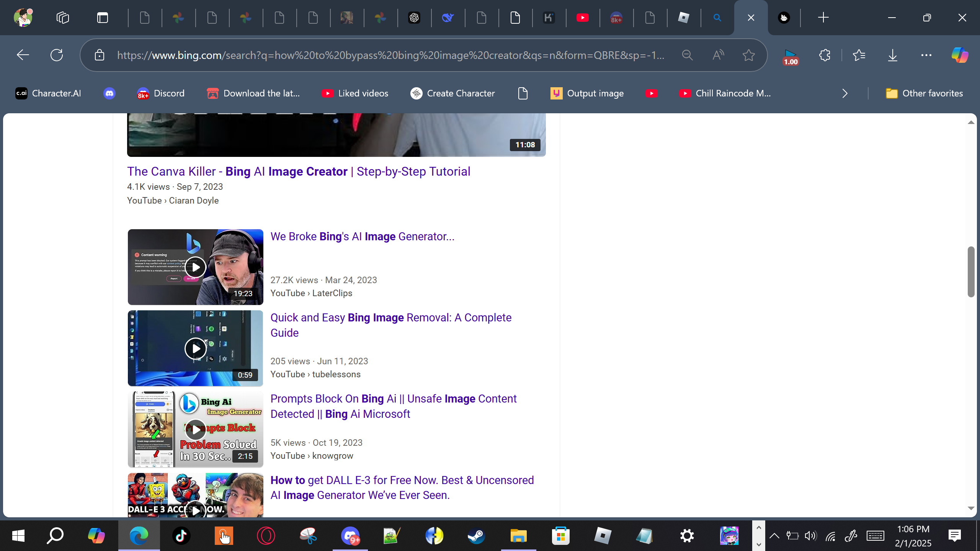Image resolution: width=980 pixels, height=551 pixels.
Task: Open Settings and more ellipsis menu
Action: (x=926, y=55)
